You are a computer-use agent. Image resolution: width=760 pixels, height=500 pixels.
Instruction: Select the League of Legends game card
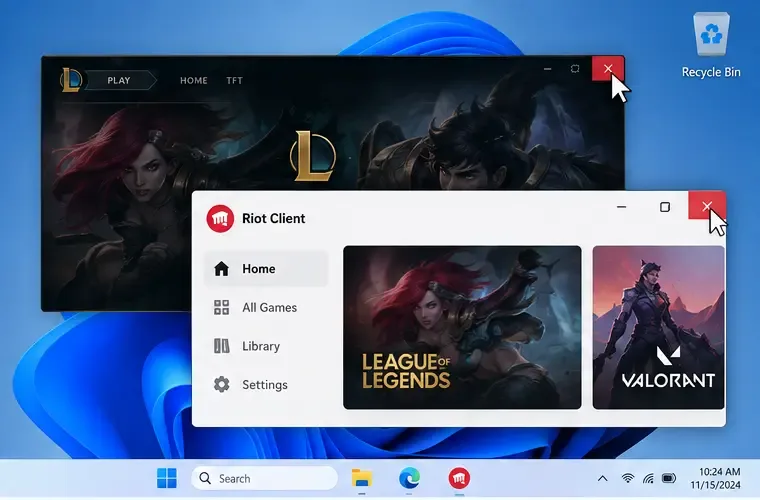click(x=462, y=328)
